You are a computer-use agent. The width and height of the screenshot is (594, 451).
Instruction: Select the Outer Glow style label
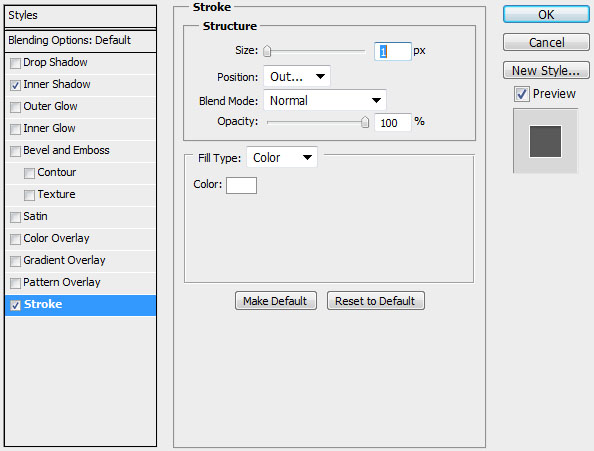point(50,106)
